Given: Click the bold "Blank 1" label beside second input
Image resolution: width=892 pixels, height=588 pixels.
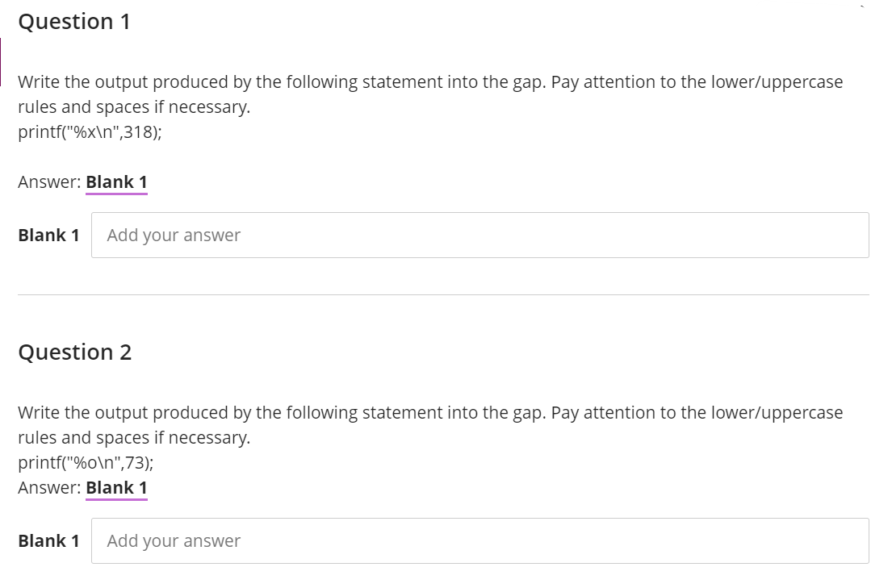Looking at the screenshot, I should pos(48,540).
